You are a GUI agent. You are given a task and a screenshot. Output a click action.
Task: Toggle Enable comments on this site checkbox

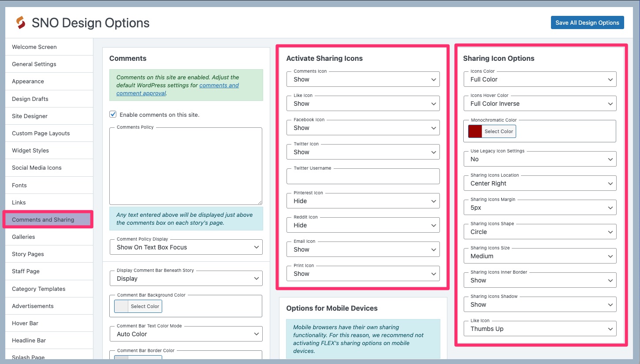113,115
